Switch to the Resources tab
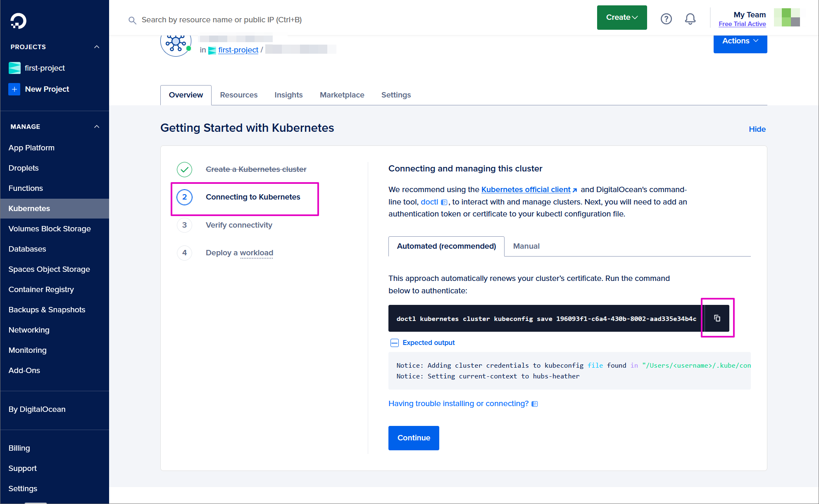819x504 pixels. [x=239, y=95]
